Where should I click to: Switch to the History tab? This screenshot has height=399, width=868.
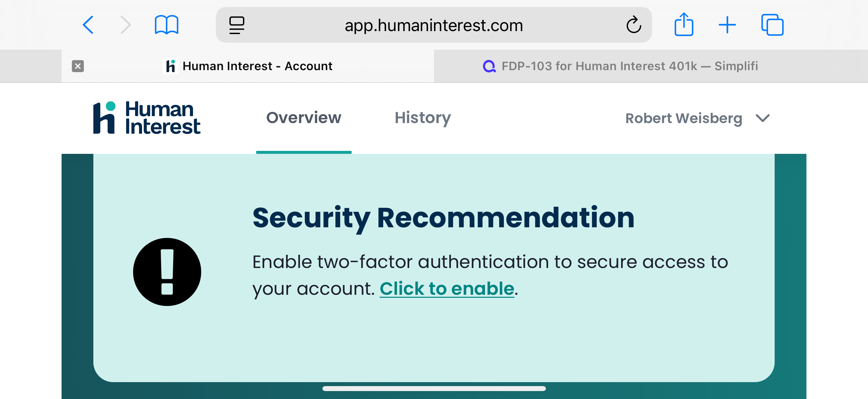pyautogui.click(x=422, y=118)
